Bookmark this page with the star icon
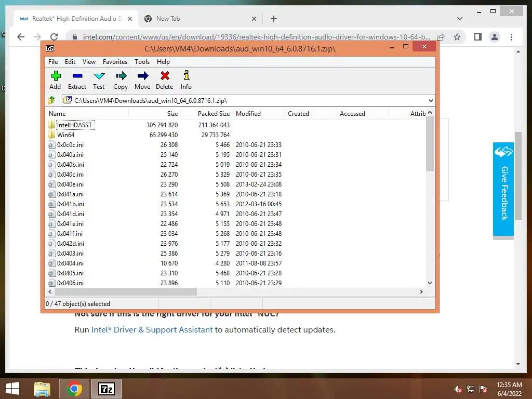The width and height of the screenshot is (532, 399). pos(457,37)
